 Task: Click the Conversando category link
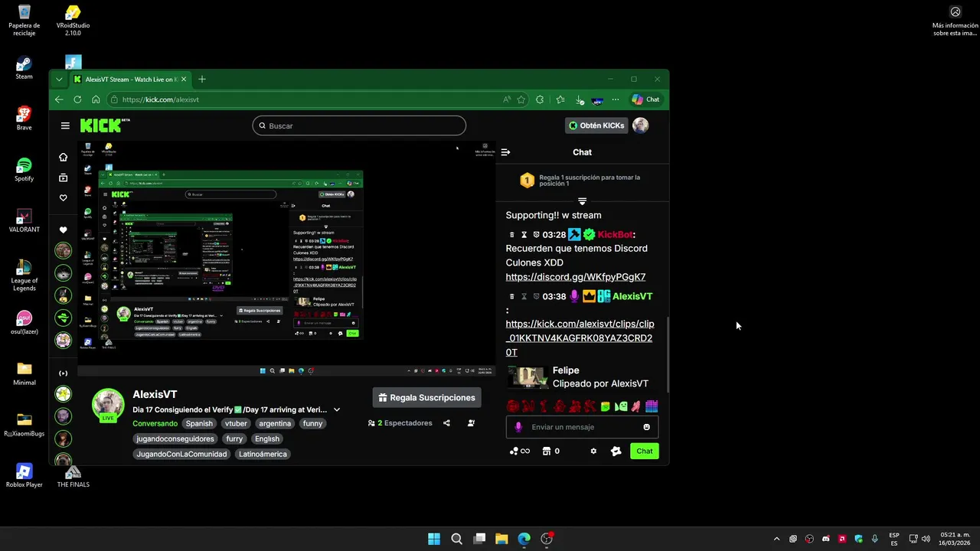click(x=155, y=423)
